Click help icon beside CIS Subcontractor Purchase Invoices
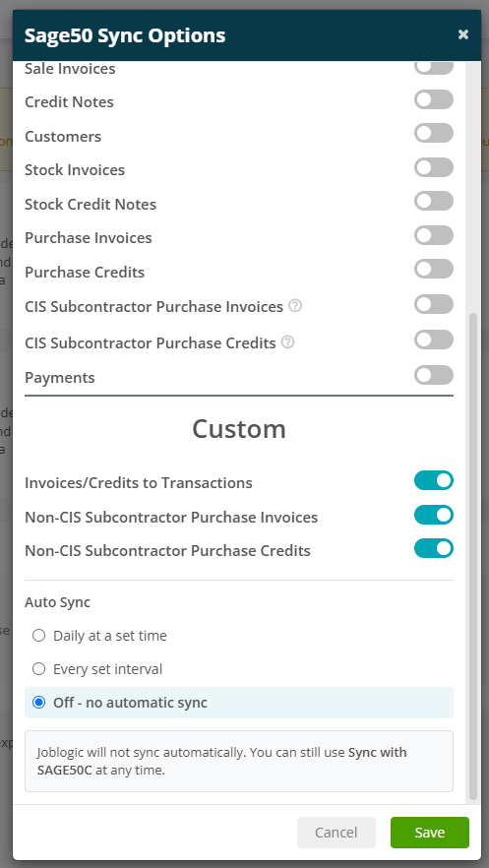 click(x=296, y=305)
